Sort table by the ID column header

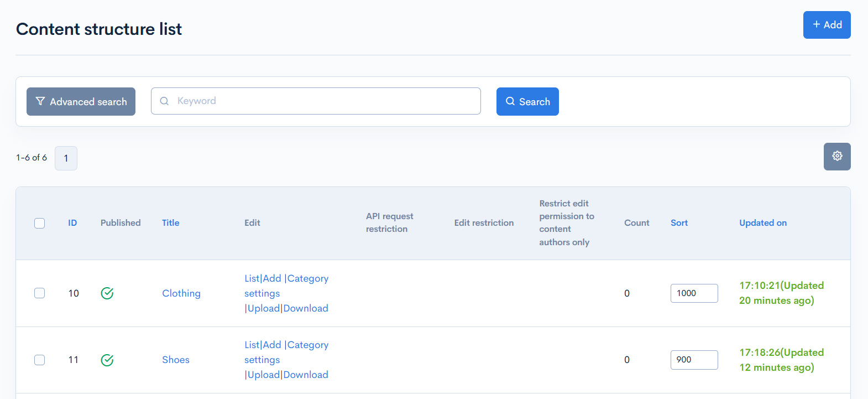[x=72, y=223]
